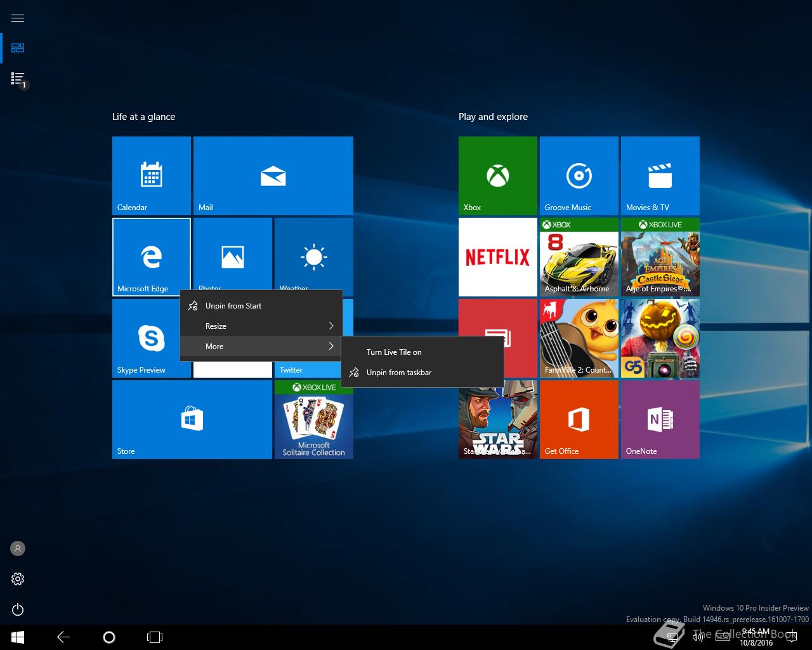Open the Mail tile
812x650 pixels.
pos(273,176)
